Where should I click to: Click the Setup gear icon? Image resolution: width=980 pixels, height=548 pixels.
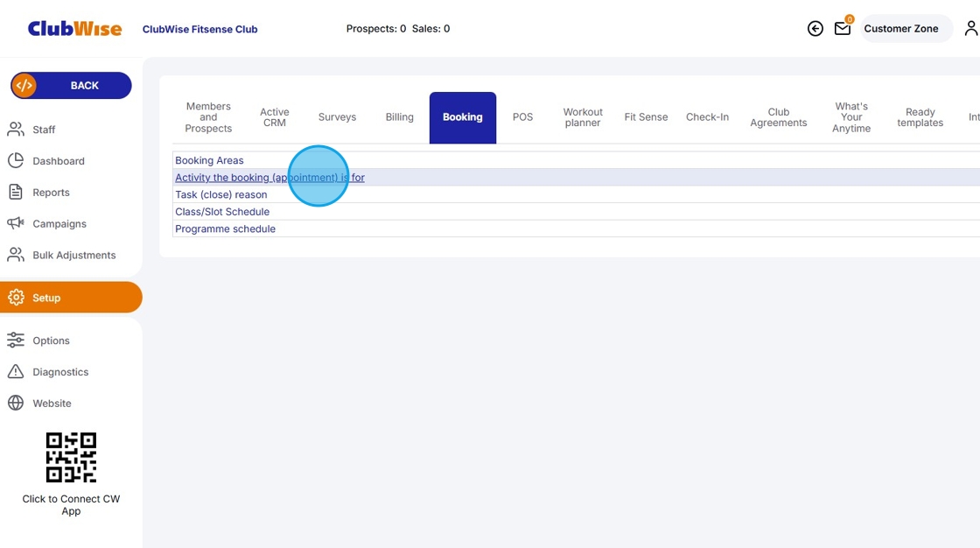[x=16, y=298]
